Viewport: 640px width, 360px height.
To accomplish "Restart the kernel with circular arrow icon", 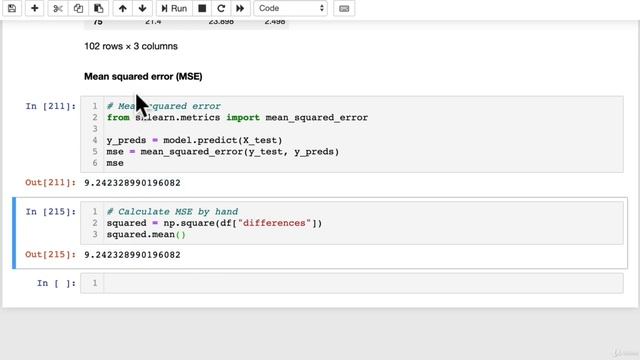I will (x=221, y=8).
